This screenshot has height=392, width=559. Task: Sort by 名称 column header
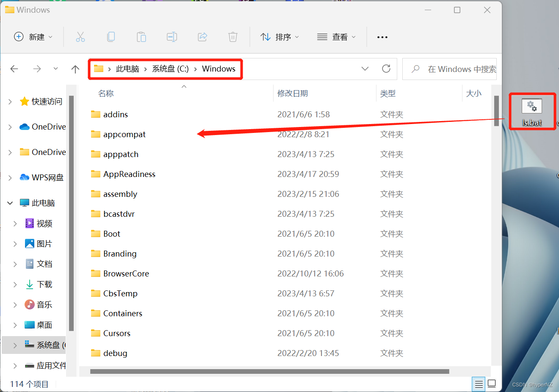[106, 94]
